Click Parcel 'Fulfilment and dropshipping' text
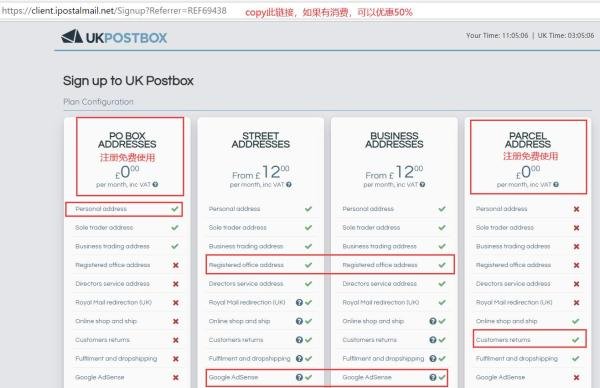Image resolution: width=600 pixels, height=388 pixels. tap(517, 359)
